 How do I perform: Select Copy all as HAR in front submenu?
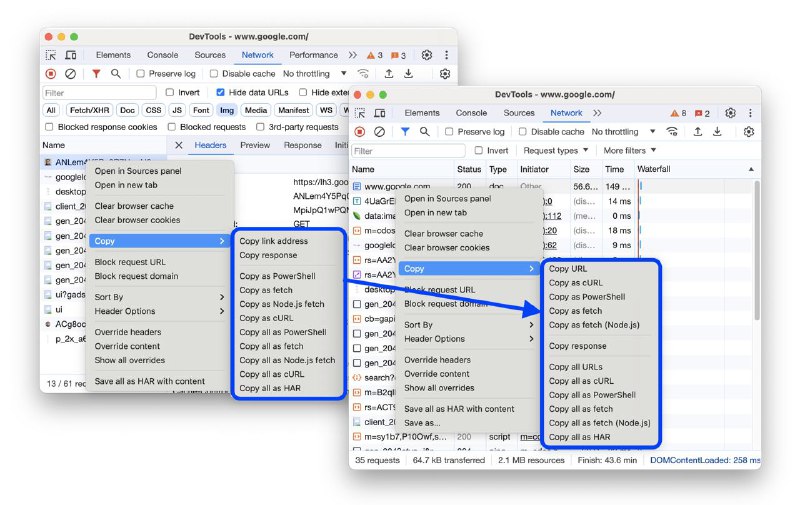click(x=579, y=437)
